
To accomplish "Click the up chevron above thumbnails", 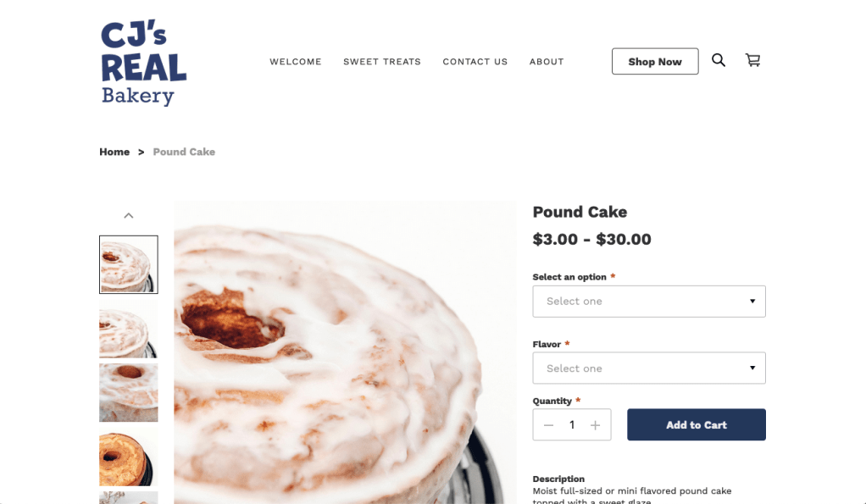I will [x=129, y=216].
